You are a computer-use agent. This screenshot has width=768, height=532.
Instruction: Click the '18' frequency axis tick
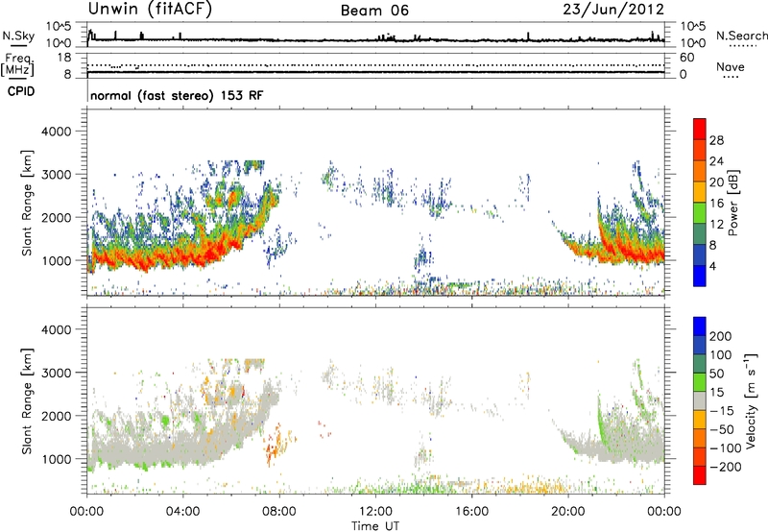64,58
